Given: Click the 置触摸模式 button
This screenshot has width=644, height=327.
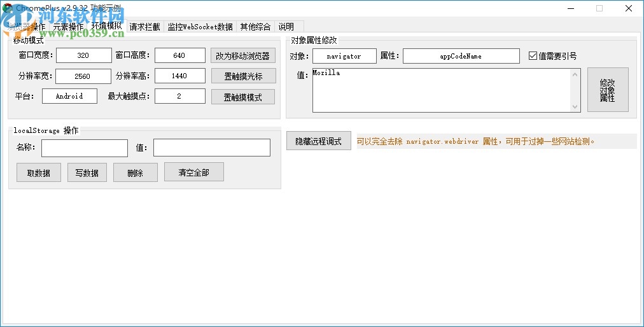Looking at the screenshot, I should click(x=243, y=97).
